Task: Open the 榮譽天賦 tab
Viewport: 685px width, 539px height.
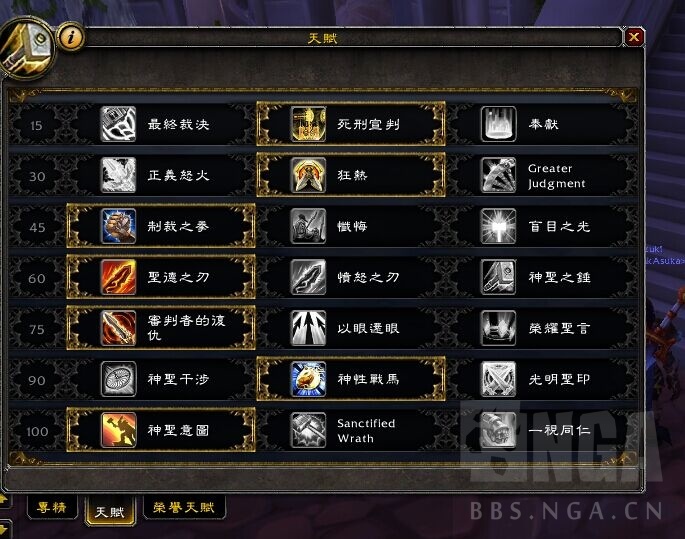Action: pos(184,507)
